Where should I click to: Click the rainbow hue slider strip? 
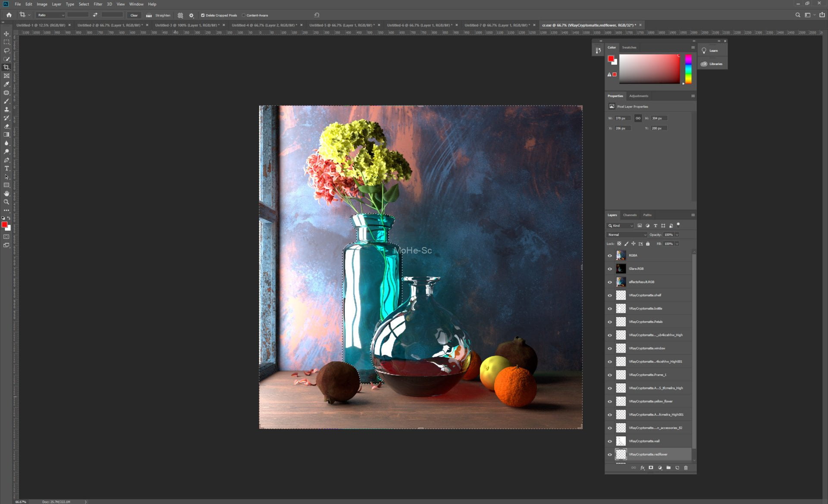click(688, 69)
